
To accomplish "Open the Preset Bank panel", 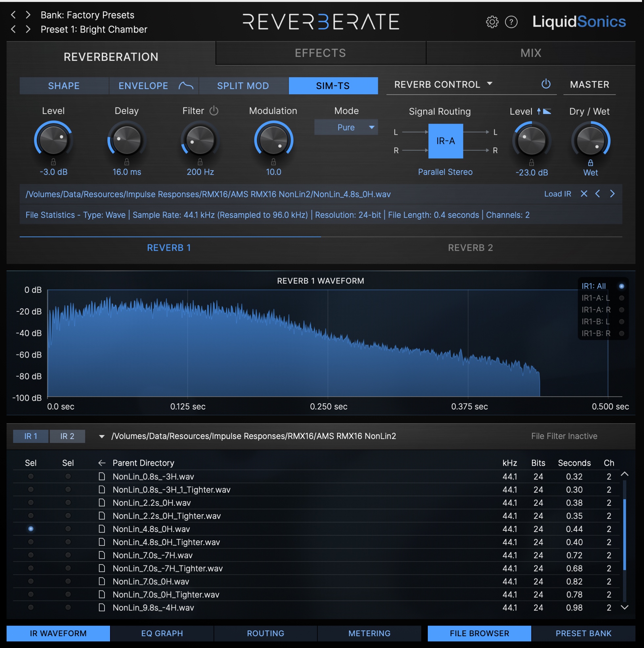I will click(x=583, y=633).
